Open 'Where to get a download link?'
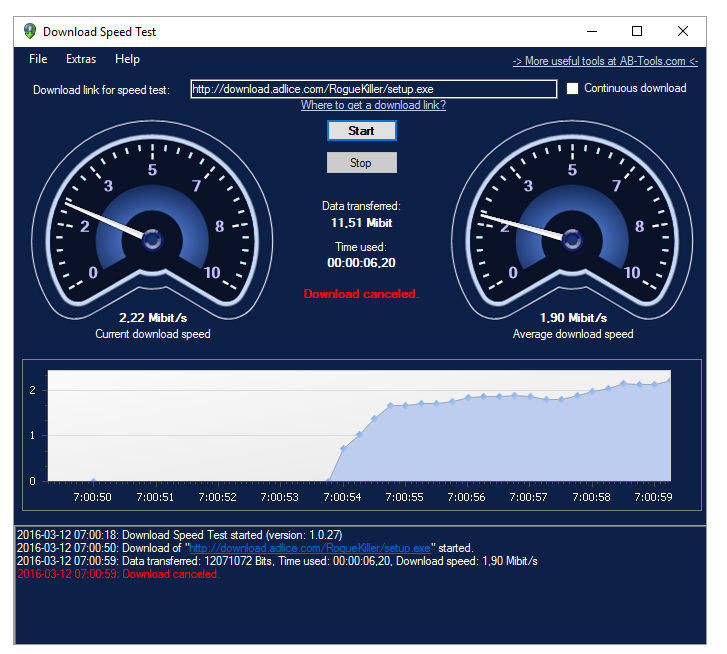This screenshot has width=727, height=654. click(x=373, y=105)
